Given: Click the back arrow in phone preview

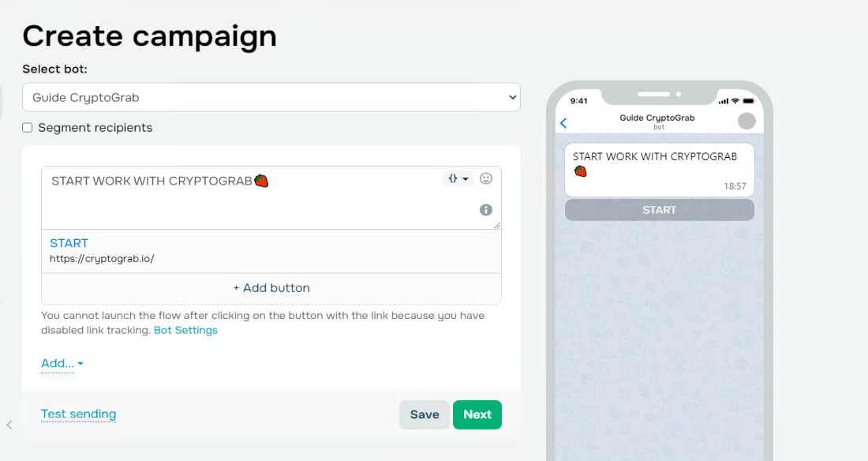Looking at the screenshot, I should (x=563, y=122).
